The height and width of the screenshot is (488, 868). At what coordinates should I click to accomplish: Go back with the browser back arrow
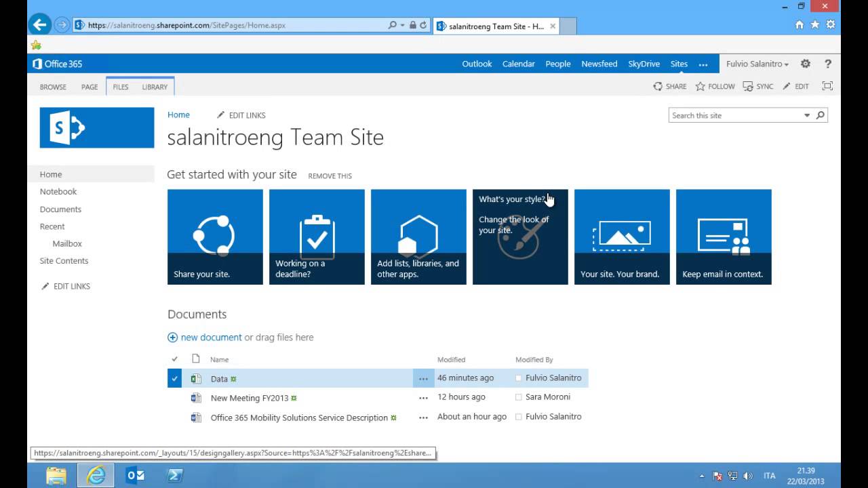[x=40, y=25]
